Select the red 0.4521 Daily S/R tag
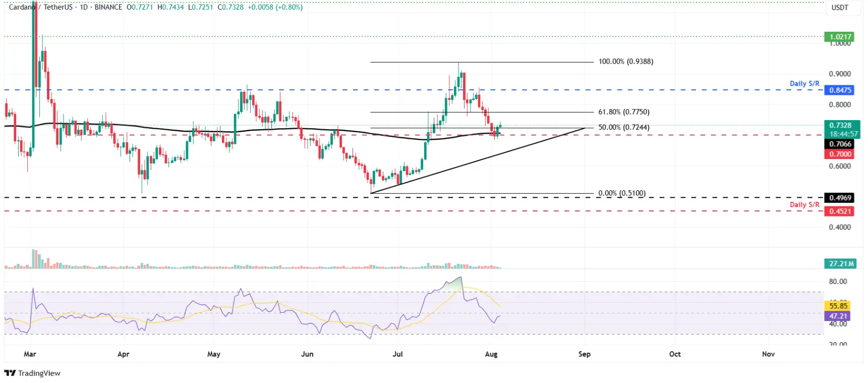Image resolution: width=868 pixels, height=383 pixels. pyautogui.click(x=840, y=211)
